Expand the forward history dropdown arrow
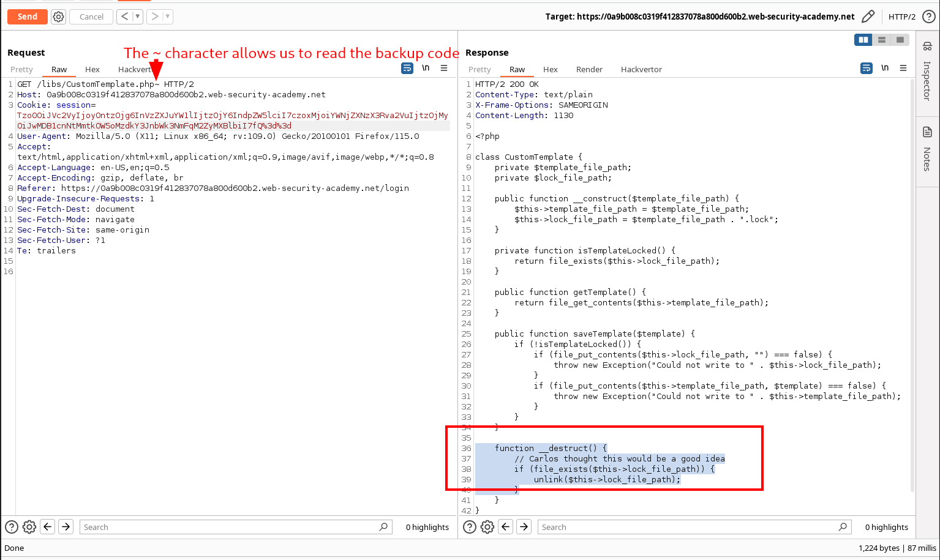Viewport: 940px width, 560px height. pyautogui.click(x=168, y=17)
